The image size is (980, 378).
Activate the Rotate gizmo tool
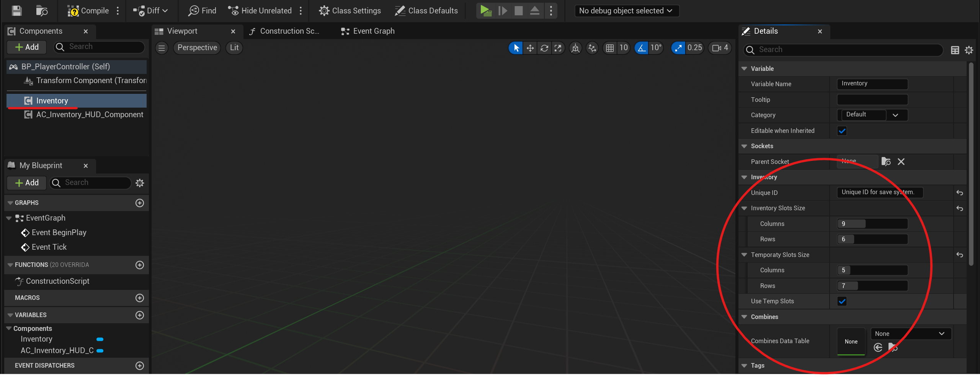pos(544,48)
